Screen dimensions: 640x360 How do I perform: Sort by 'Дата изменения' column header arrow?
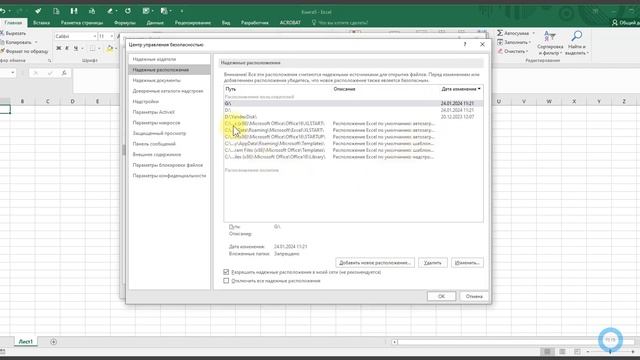(x=479, y=89)
